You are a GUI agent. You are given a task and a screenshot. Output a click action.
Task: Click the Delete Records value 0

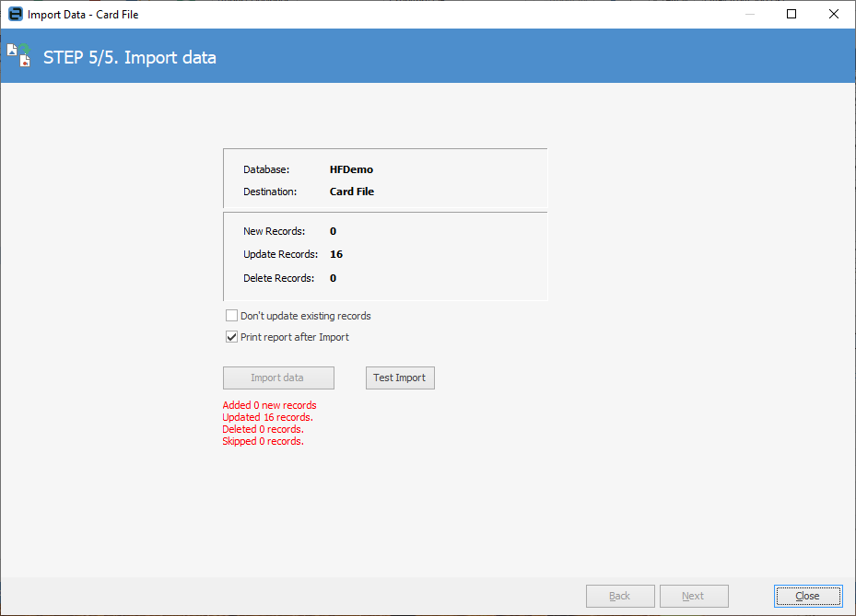click(333, 278)
